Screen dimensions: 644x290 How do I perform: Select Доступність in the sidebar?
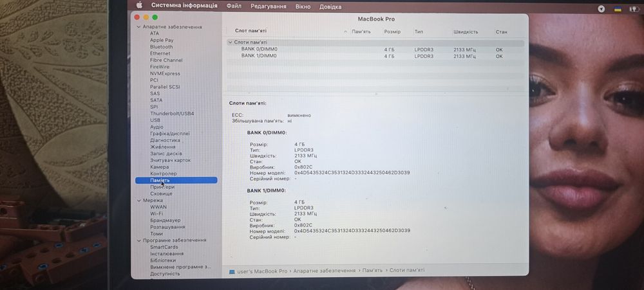click(x=165, y=274)
